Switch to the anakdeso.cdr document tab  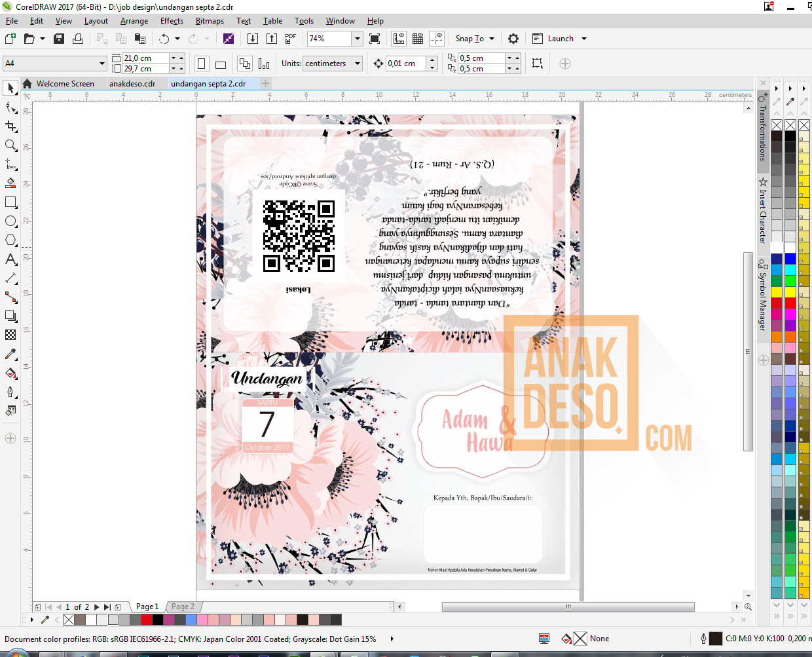[132, 84]
